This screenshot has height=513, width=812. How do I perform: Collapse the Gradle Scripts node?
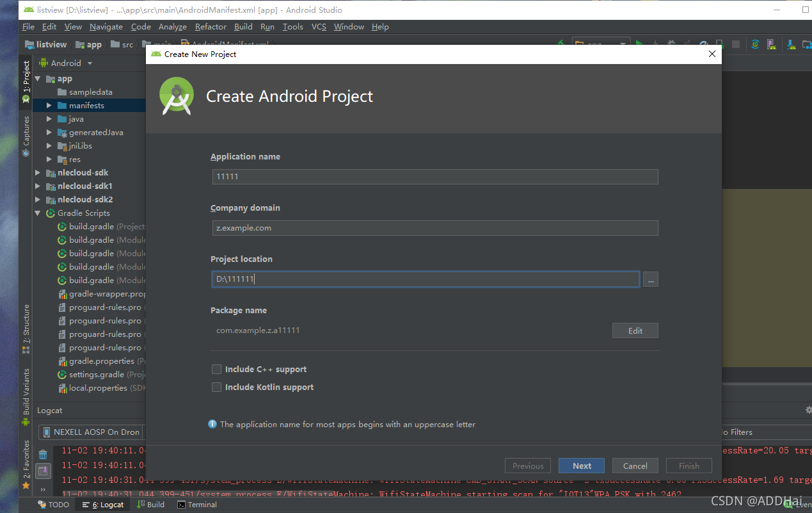[x=36, y=213]
